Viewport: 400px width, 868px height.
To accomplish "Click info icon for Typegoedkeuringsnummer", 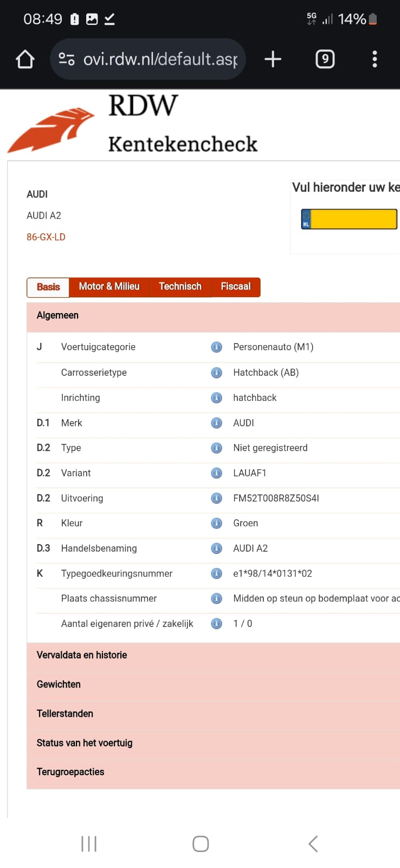I will (216, 573).
